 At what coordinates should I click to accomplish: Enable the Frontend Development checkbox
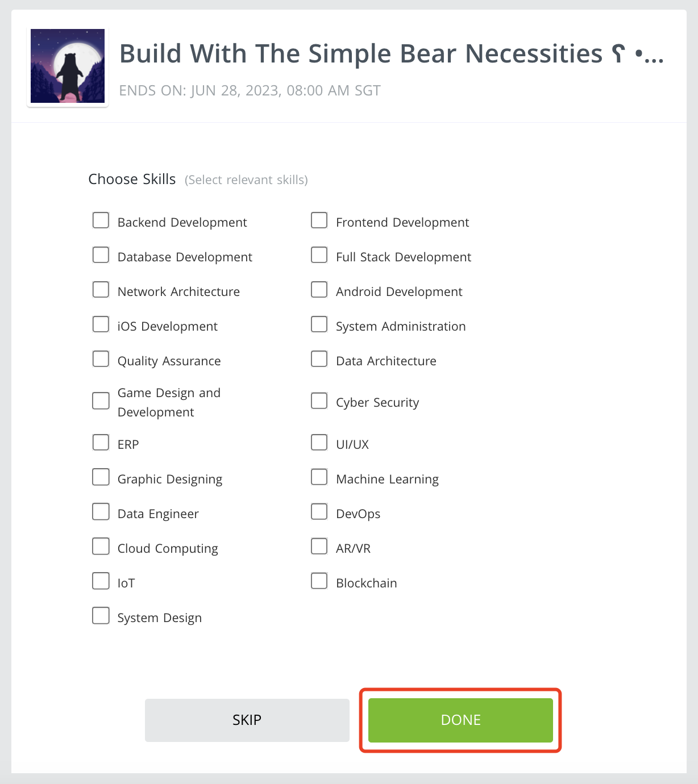[x=319, y=220]
